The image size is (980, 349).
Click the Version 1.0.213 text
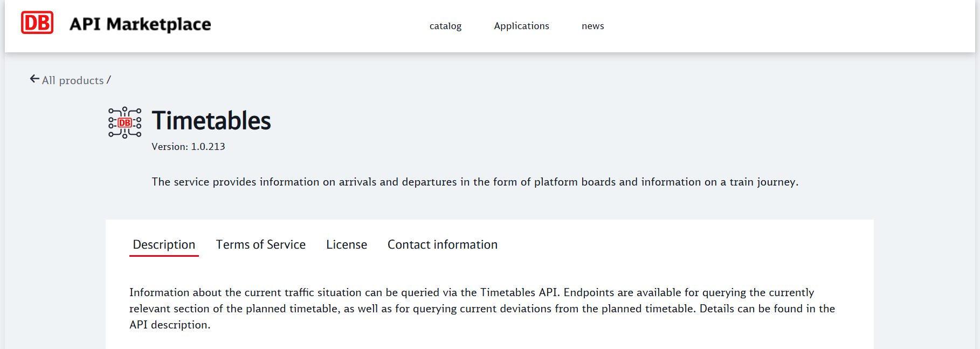[188, 147]
